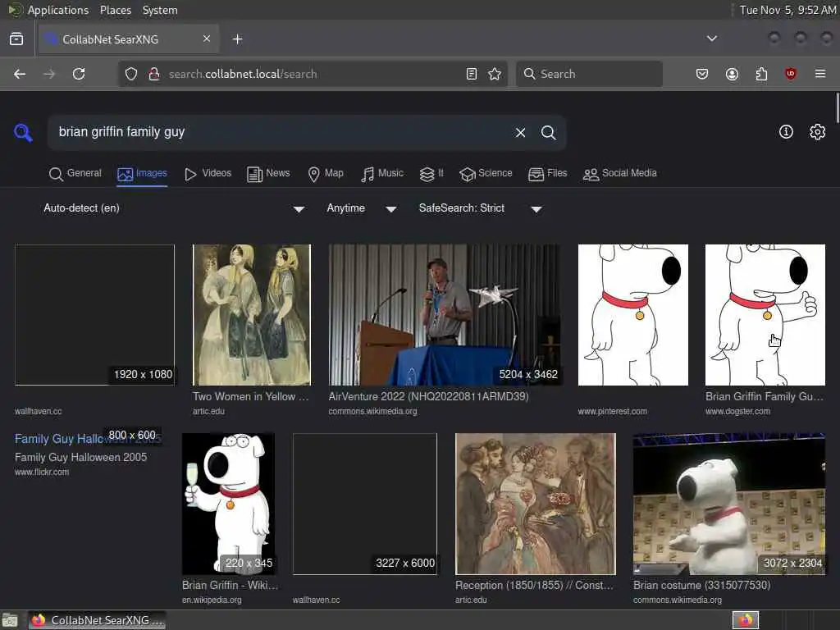
Task: Click the 'Family Guy Halloween 2005' text
Action: click(81, 458)
